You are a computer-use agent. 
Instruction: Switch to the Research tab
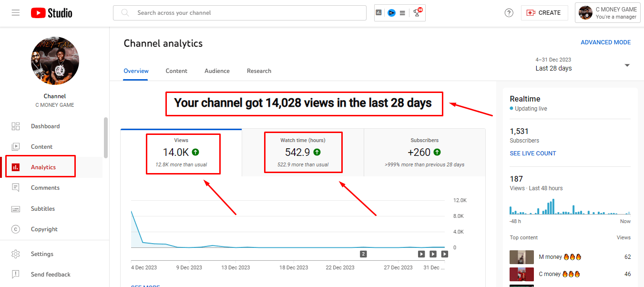259,71
